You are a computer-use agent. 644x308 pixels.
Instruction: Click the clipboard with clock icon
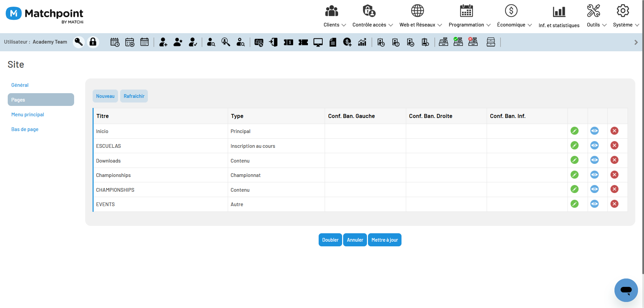tap(381, 42)
